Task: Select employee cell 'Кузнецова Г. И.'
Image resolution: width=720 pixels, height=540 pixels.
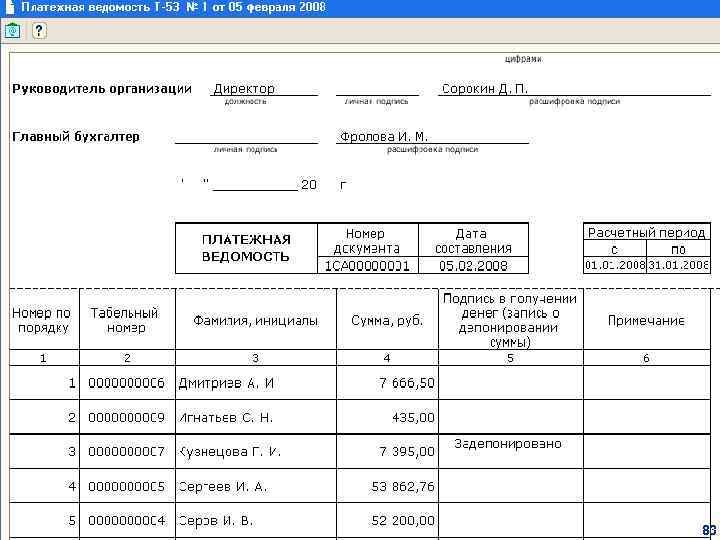Action: click(x=256, y=451)
